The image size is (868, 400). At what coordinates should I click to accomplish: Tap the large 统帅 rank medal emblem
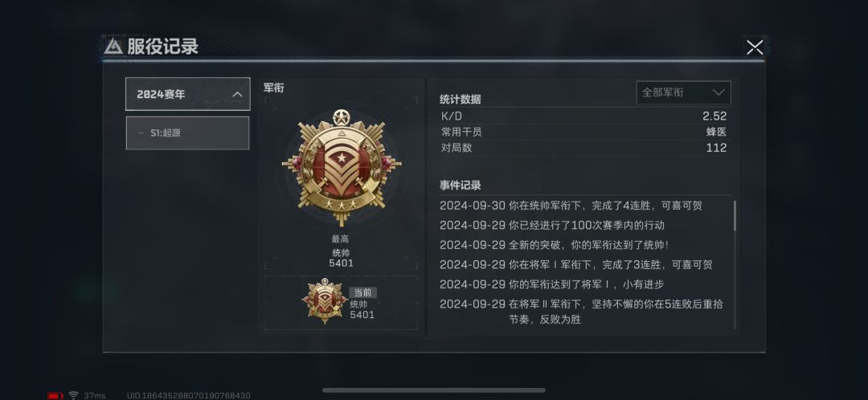pyautogui.click(x=341, y=167)
